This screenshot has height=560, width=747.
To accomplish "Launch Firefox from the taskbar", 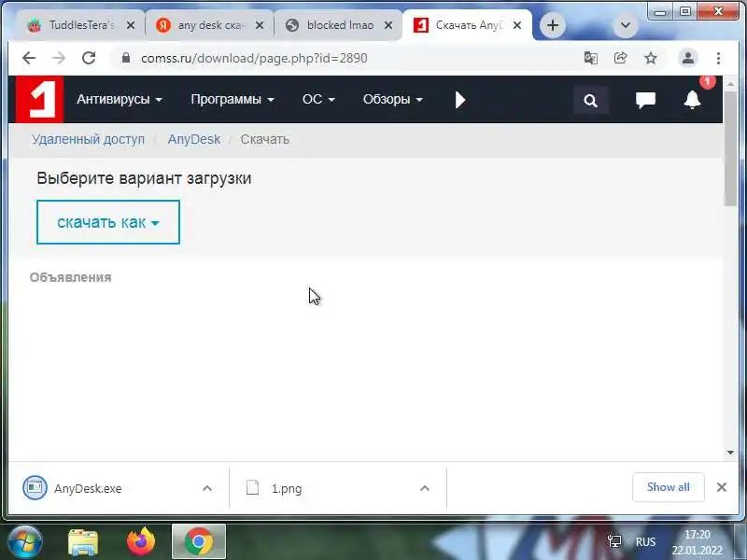I will (x=141, y=542).
